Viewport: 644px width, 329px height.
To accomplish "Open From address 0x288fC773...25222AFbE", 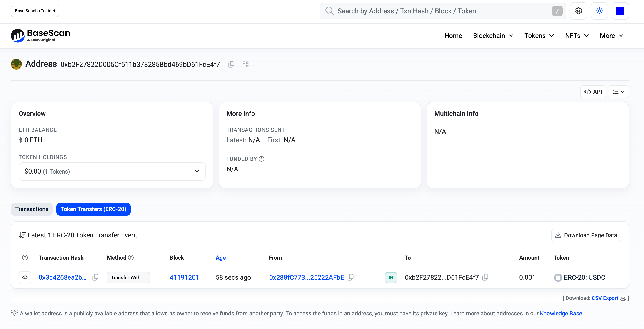I will (307, 277).
